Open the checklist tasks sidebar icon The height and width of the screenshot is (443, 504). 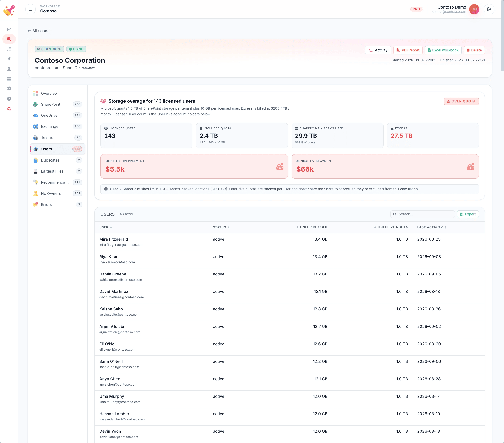coord(9,49)
